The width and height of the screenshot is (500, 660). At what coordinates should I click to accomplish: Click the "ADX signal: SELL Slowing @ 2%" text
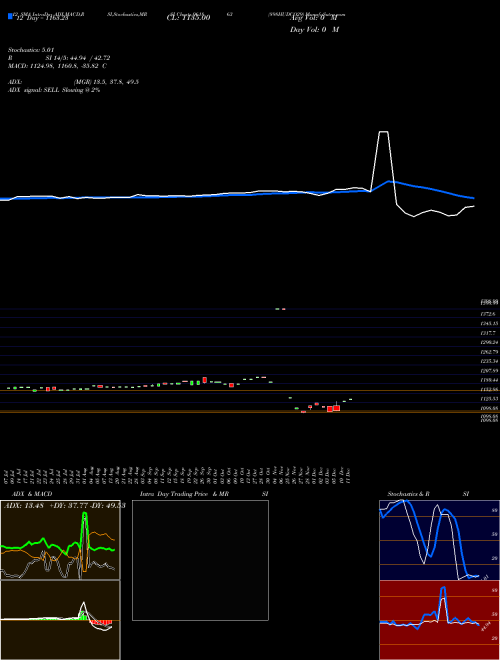pos(53,90)
